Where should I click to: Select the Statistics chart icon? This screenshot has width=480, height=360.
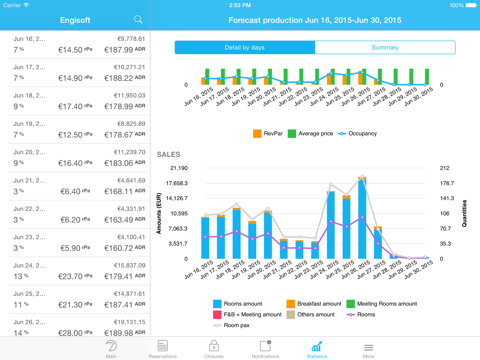[x=317, y=346]
